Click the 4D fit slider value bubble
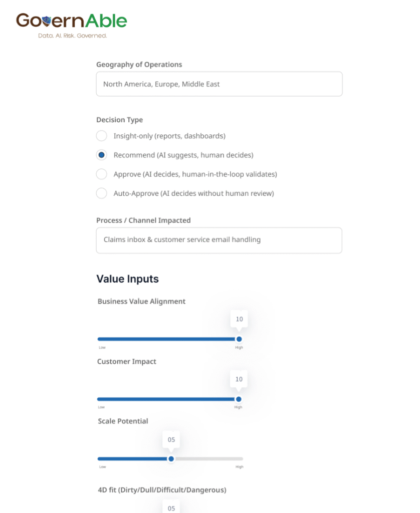 [171, 507]
